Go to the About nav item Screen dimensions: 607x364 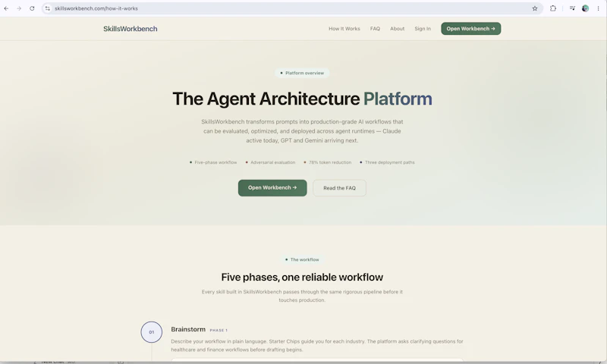pos(397,29)
